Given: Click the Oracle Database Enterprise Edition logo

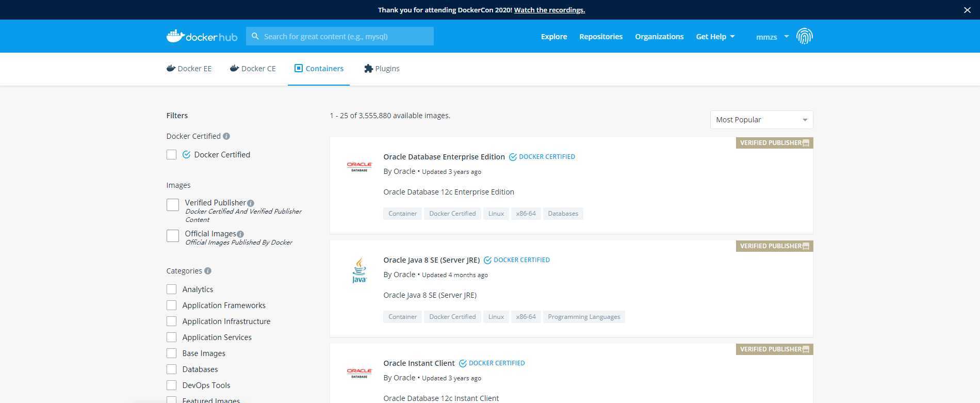Looking at the screenshot, I should 360,167.
